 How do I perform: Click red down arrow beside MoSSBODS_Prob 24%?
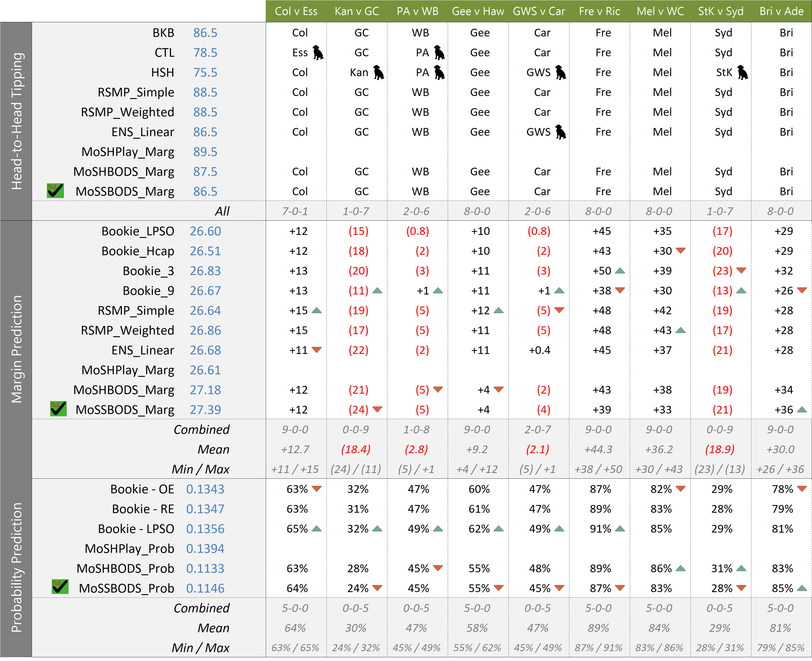click(377, 588)
